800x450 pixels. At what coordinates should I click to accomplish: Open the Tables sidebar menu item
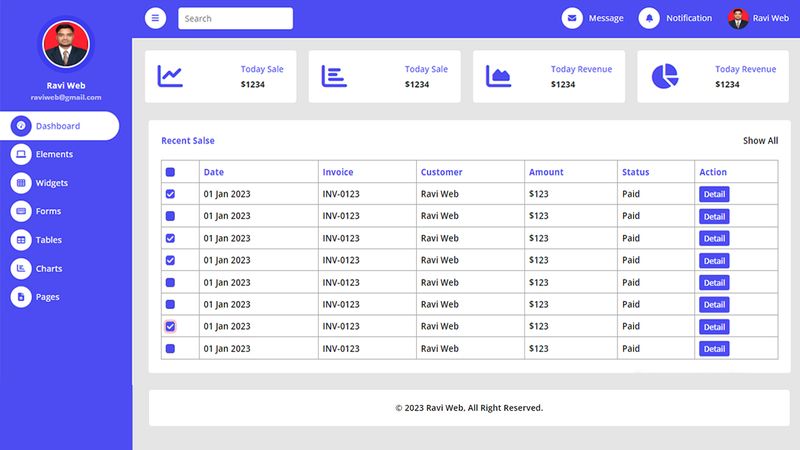pyautogui.click(x=48, y=240)
